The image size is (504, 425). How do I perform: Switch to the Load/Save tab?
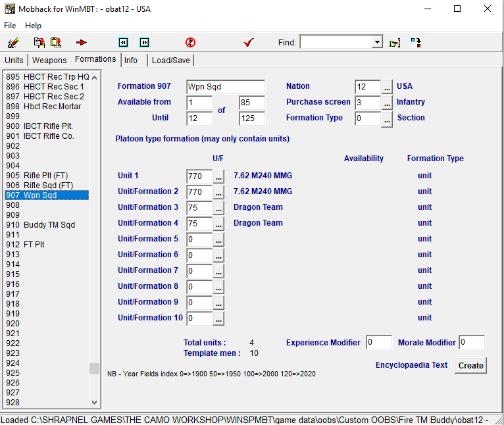tap(170, 60)
